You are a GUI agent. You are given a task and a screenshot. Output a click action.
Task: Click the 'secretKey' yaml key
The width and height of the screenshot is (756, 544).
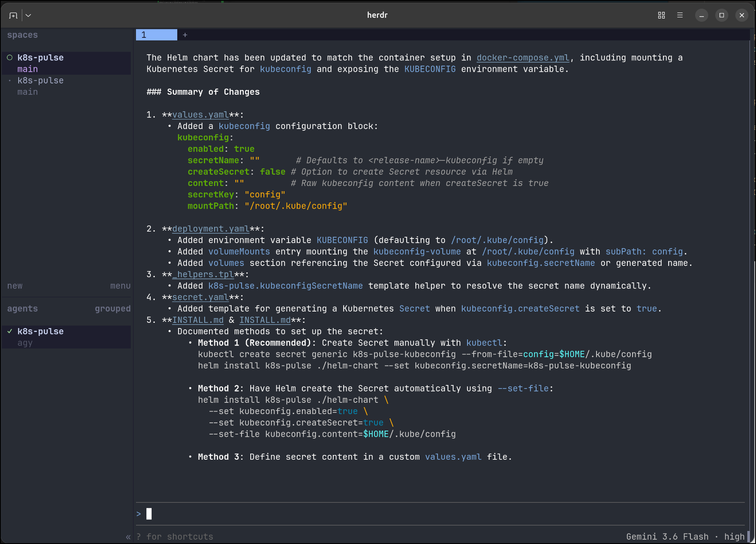[211, 195]
